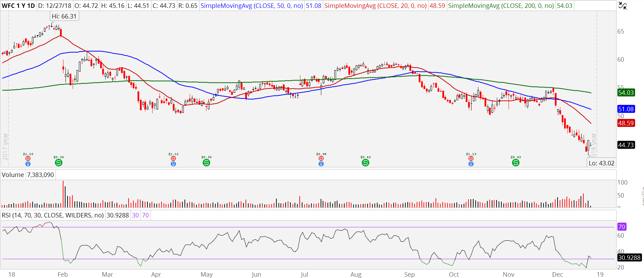
Task: Click the red 48.59 price axis tag
Action: click(626, 123)
